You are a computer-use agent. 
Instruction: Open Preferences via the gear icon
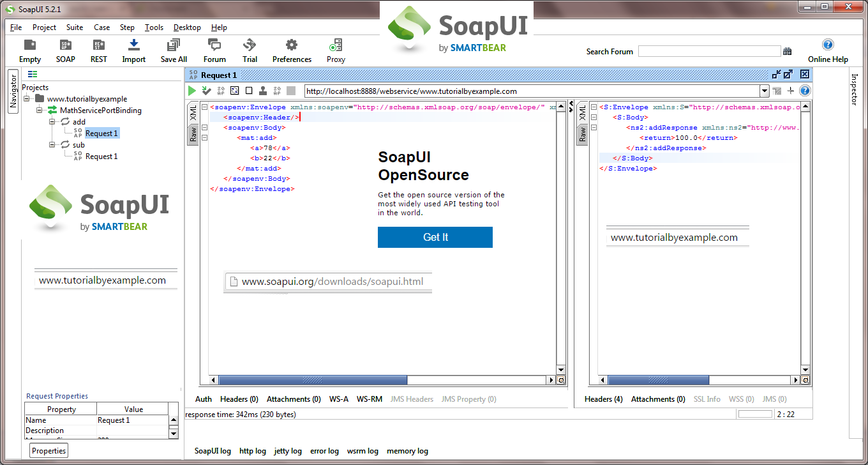tap(292, 50)
